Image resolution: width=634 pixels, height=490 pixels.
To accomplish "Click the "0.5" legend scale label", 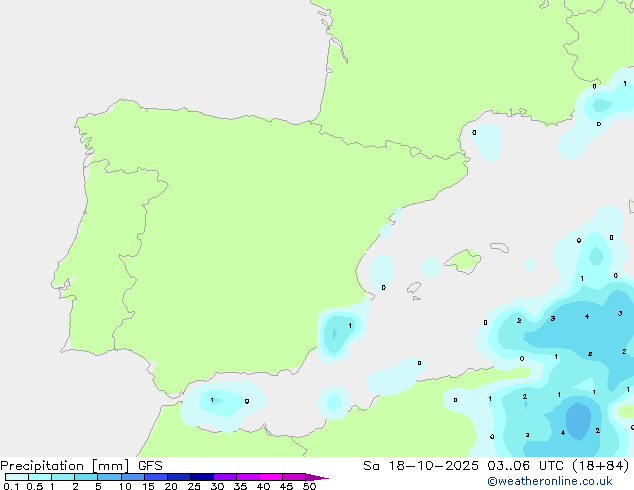I will (x=34, y=486).
